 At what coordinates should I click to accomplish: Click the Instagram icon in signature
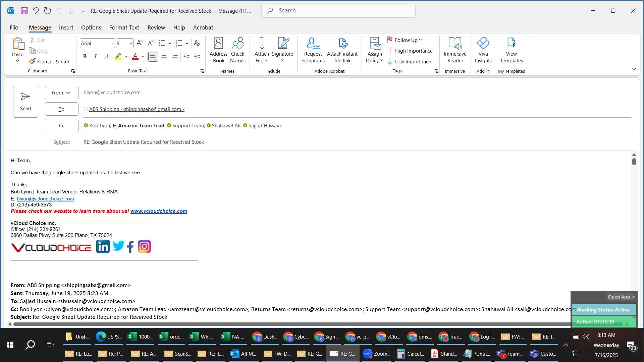click(144, 247)
